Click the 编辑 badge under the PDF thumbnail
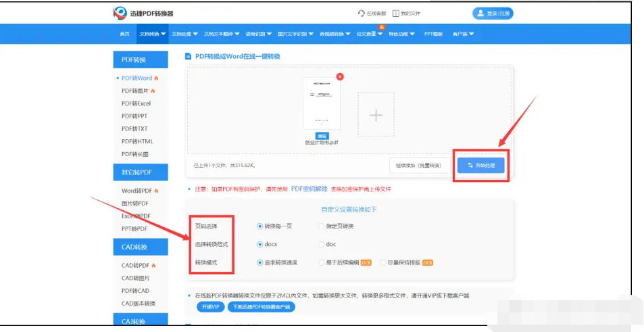 point(322,136)
